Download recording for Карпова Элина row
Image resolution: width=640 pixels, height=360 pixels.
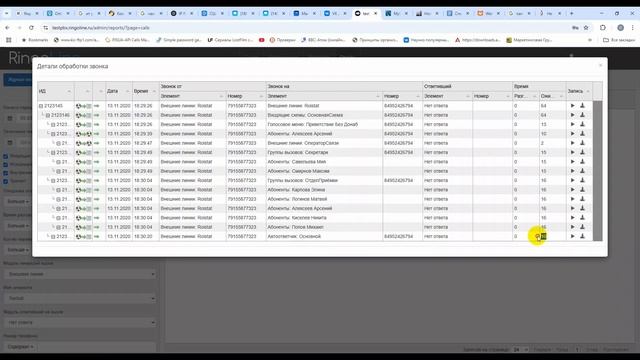pos(582,190)
